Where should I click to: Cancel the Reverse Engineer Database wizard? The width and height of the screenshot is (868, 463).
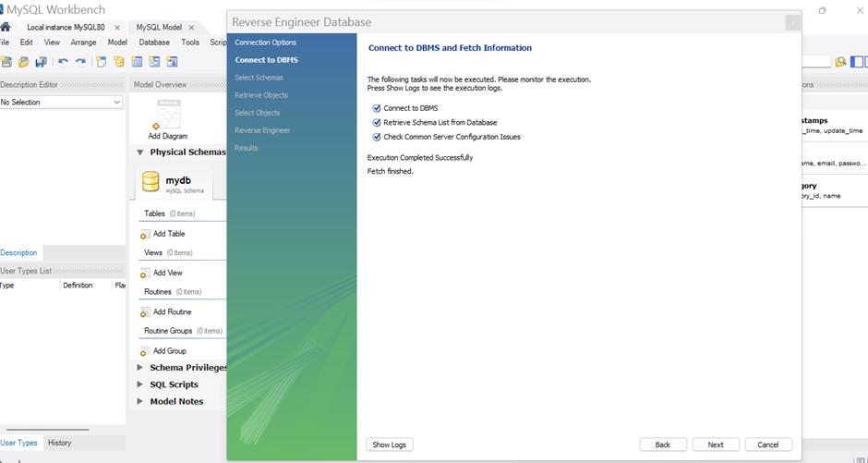(x=768, y=445)
